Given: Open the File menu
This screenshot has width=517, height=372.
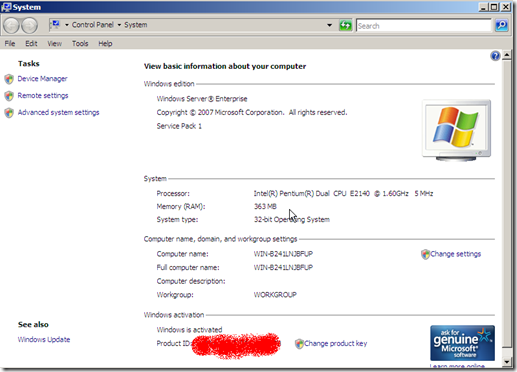Looking at the screenshot, I should 10,44.
